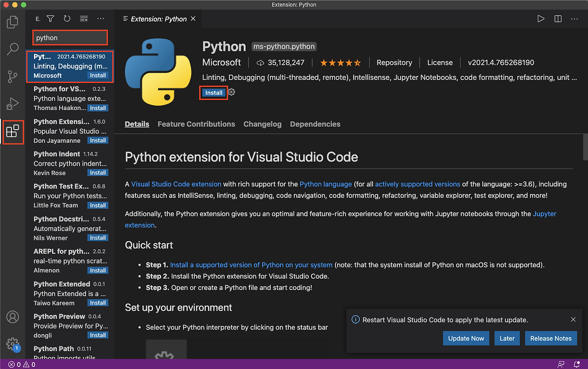Open the Explorer view in activity bar

pyautogui.click(x=13, y=22)
